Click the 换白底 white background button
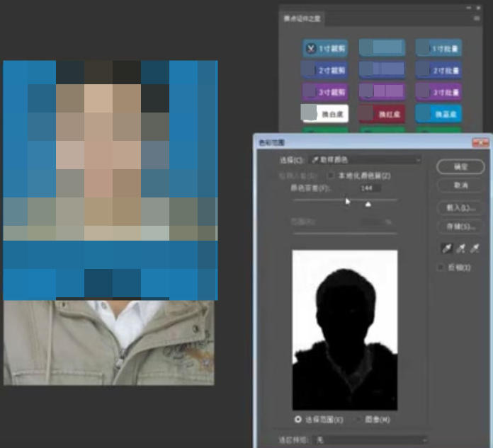Screen dimensions: 493x448 (325, 114)
